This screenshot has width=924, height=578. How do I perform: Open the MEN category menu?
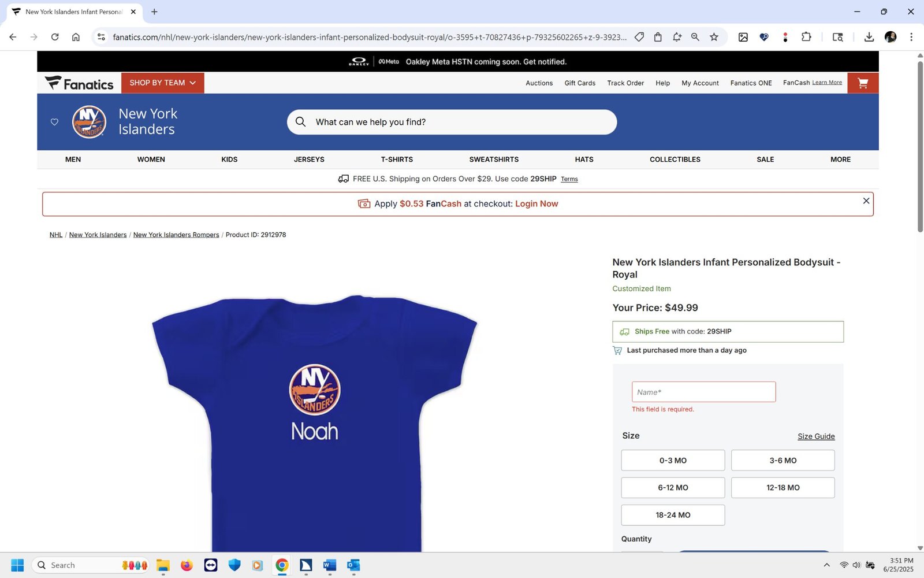[x=73, y=160]
